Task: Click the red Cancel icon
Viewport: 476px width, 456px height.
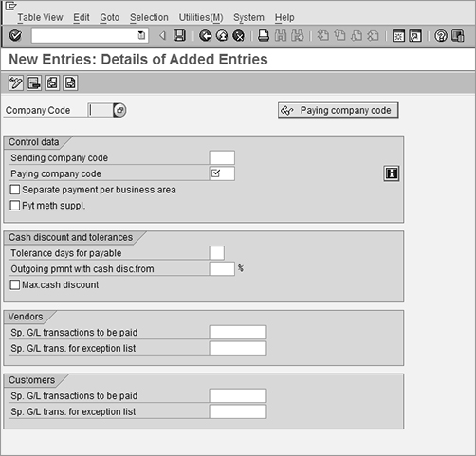Action: 239,36
